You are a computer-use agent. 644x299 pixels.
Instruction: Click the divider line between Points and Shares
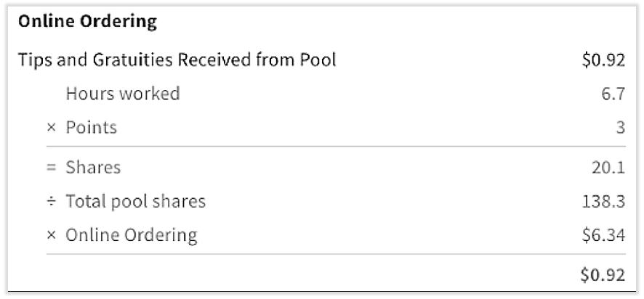pos(335,147)
